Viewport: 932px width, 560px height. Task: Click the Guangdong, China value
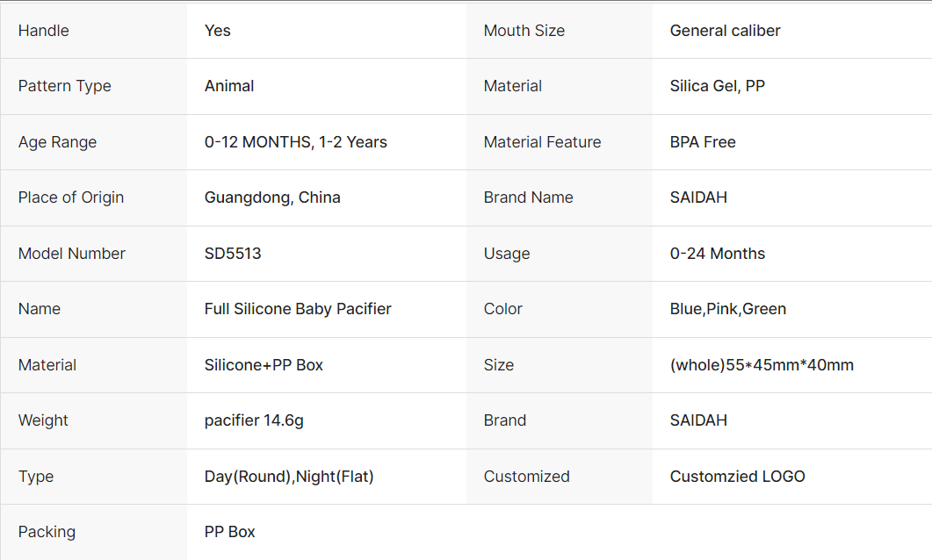tap(272, 197)
